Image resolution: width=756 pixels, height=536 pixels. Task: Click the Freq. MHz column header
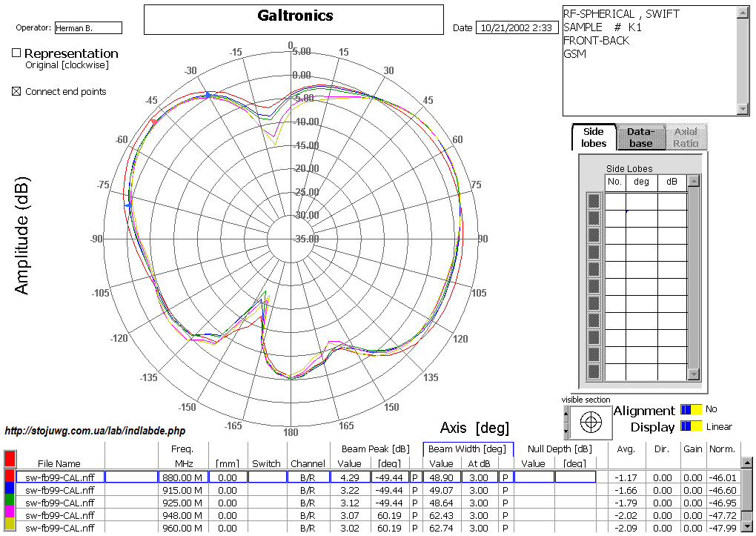point(183,456)
